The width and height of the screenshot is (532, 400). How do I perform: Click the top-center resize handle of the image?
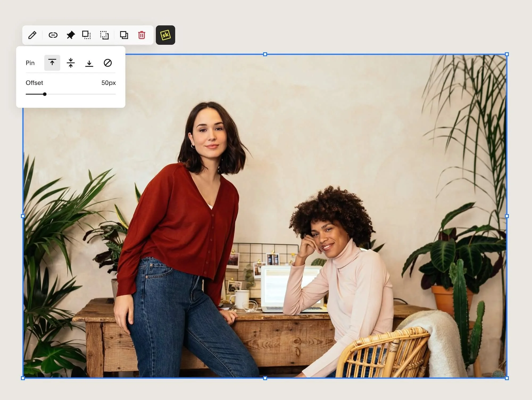[265, 54]
